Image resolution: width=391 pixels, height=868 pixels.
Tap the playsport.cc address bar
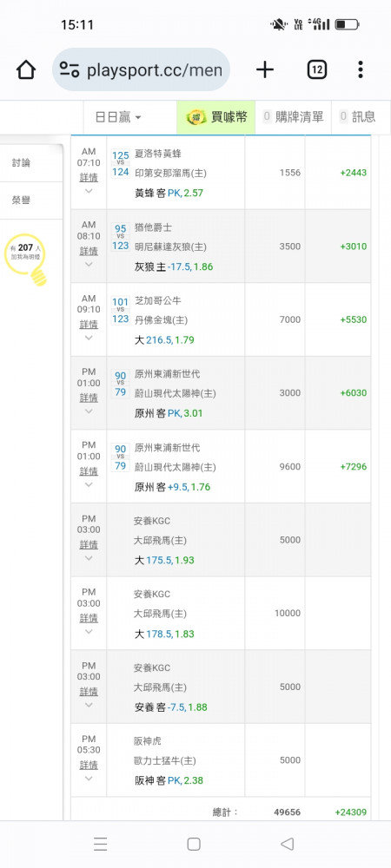click(x=142, y=69)
